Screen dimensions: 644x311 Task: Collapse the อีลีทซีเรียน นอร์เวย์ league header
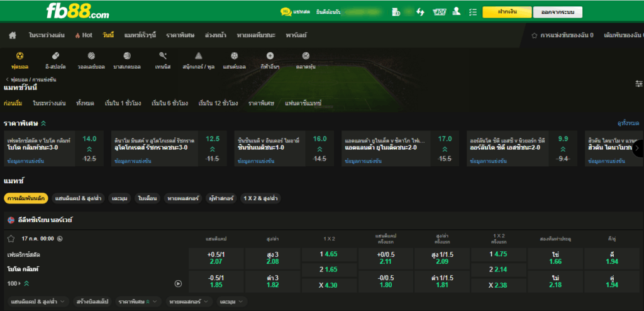click(x=322, y=220)
